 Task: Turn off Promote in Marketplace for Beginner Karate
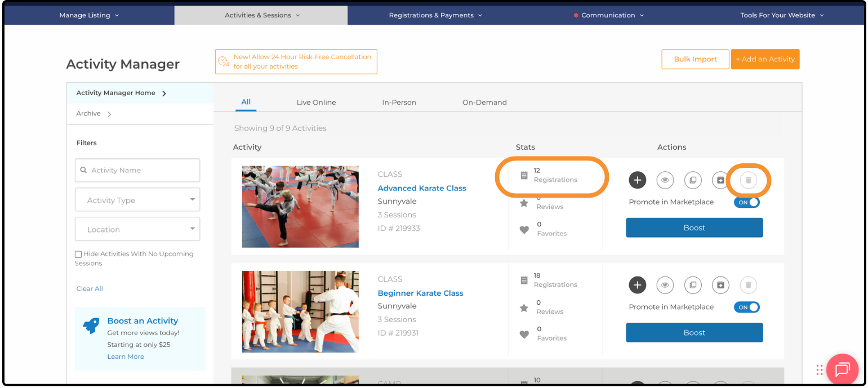tap(746, 307)
